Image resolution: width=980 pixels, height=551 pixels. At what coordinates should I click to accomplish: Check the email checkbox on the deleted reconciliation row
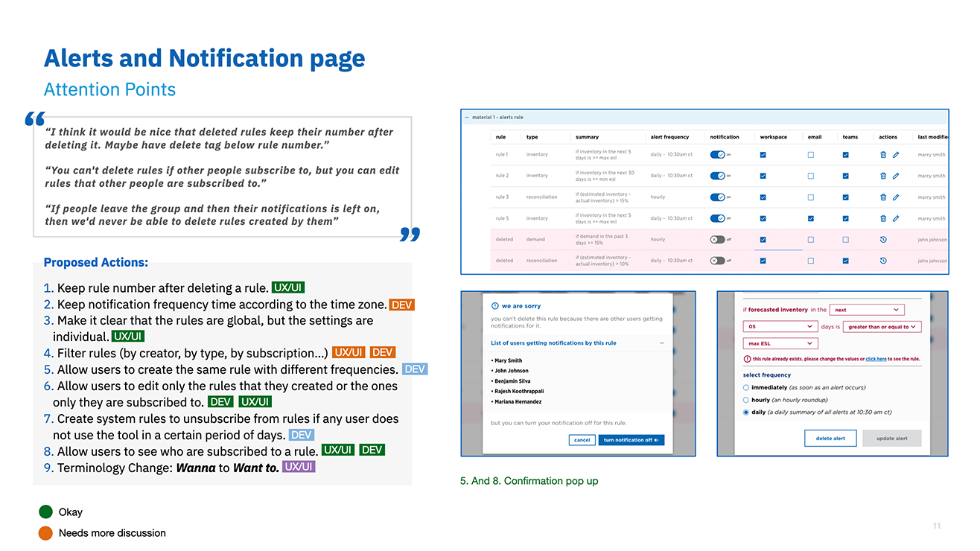[811, 261]
